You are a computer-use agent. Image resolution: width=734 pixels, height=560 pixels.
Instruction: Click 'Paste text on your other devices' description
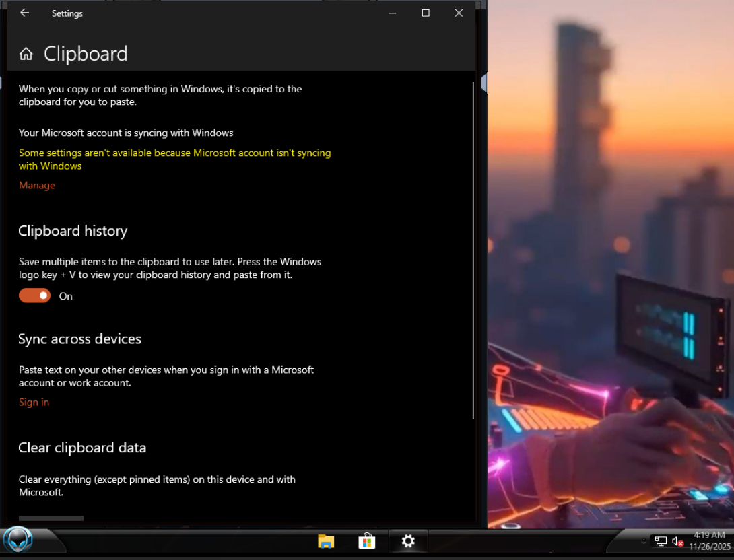(x=166, y=376)
